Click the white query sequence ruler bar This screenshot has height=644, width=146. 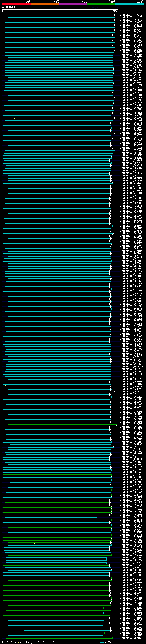tap(60, 9)
